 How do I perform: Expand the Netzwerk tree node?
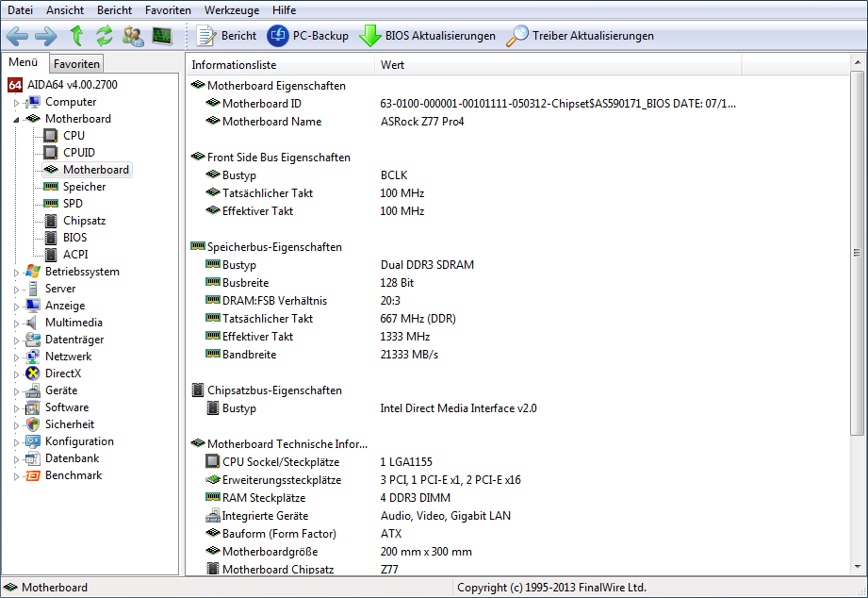pyautogui.click(x=16, y=357)
